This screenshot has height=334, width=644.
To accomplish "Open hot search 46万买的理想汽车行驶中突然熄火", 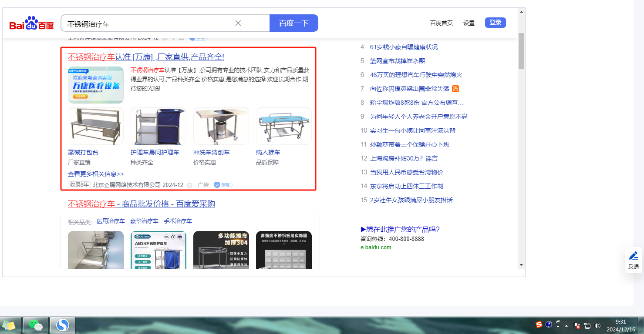I will [416, 75].
